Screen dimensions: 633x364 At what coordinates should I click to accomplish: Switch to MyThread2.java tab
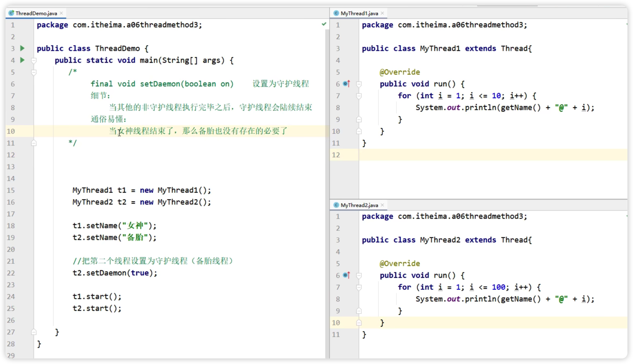359,205
